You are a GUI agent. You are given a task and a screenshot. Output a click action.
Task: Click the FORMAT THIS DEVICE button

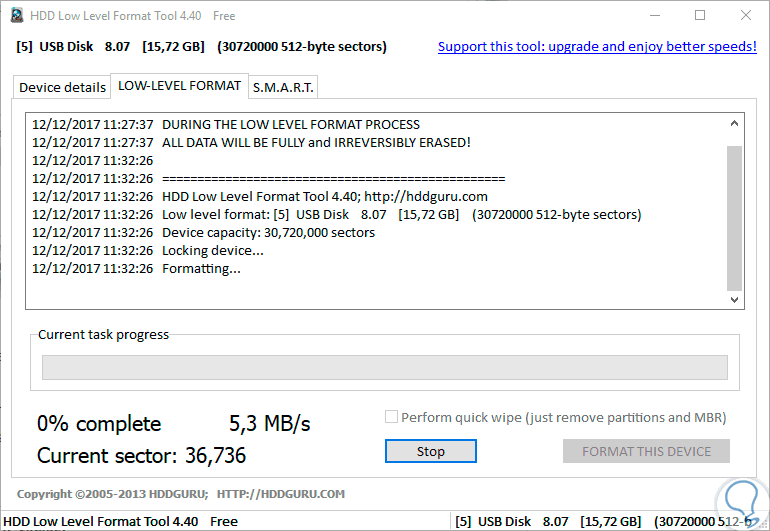pos(646,451)
